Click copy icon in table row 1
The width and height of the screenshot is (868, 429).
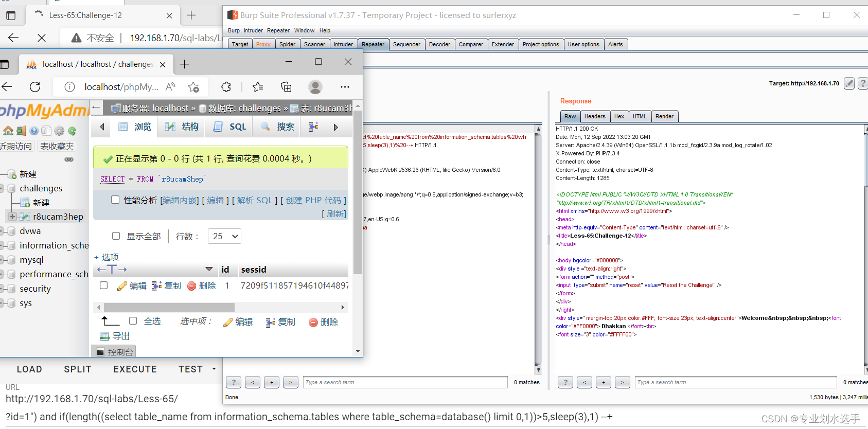coord(157,286)
